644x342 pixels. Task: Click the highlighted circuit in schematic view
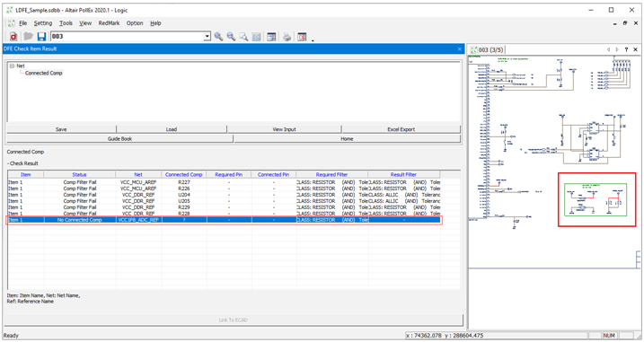coord(596,199)
